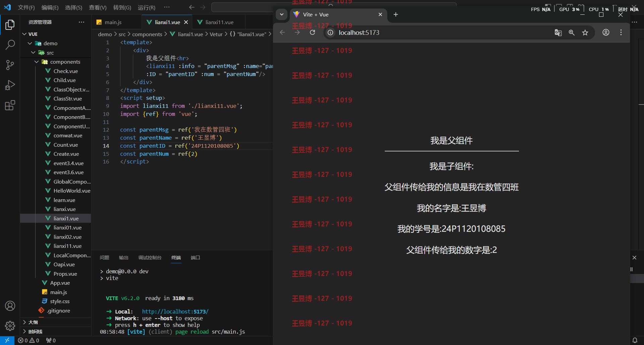This screenshot has width=644, height=345.
Task: Click the browser back arrow
Action: pyautogui.click(x=282, y=32)
